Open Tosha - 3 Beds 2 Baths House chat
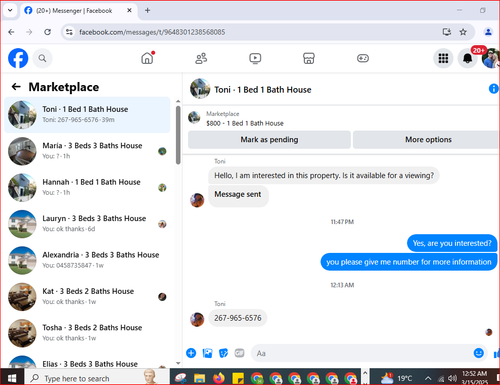Viewport: 500px width, 385px height. coord(87,333)
